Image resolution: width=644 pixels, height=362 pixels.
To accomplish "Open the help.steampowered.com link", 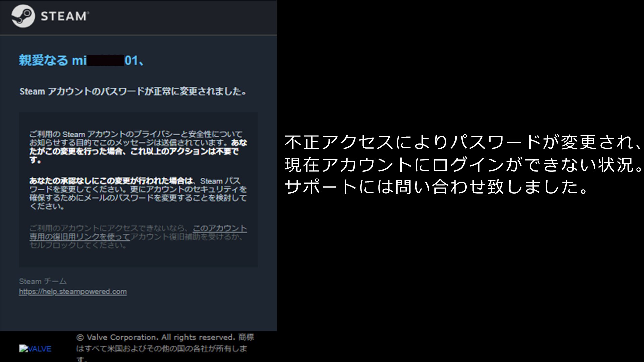I will click(73, 292).
